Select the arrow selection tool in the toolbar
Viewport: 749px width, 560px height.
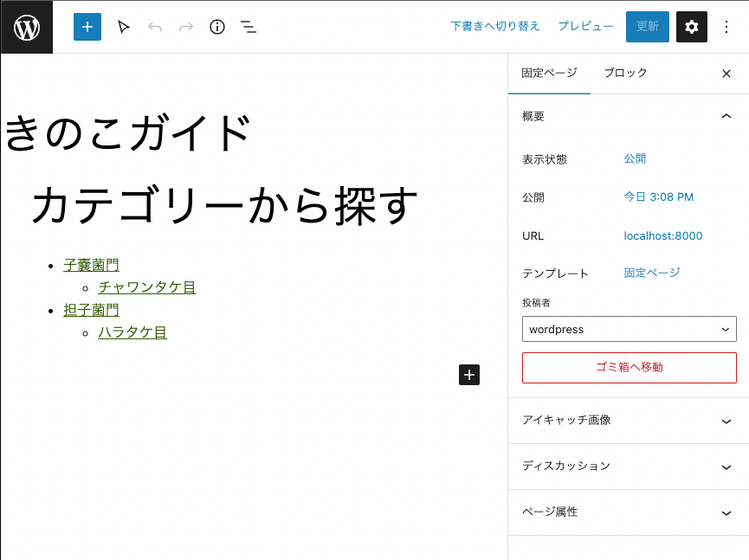pos(123,27)
